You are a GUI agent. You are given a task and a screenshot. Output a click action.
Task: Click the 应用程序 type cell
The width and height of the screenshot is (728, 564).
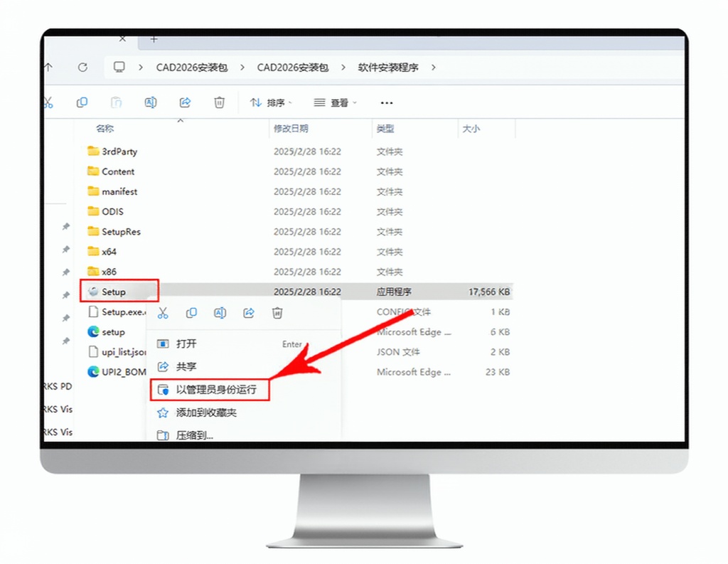point(394,292)
